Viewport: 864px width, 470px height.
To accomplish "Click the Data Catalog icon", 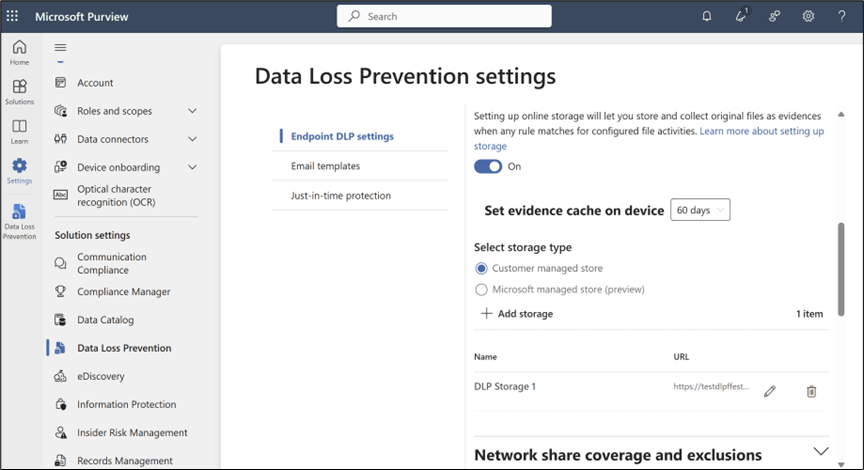I will tap(61, 320).
